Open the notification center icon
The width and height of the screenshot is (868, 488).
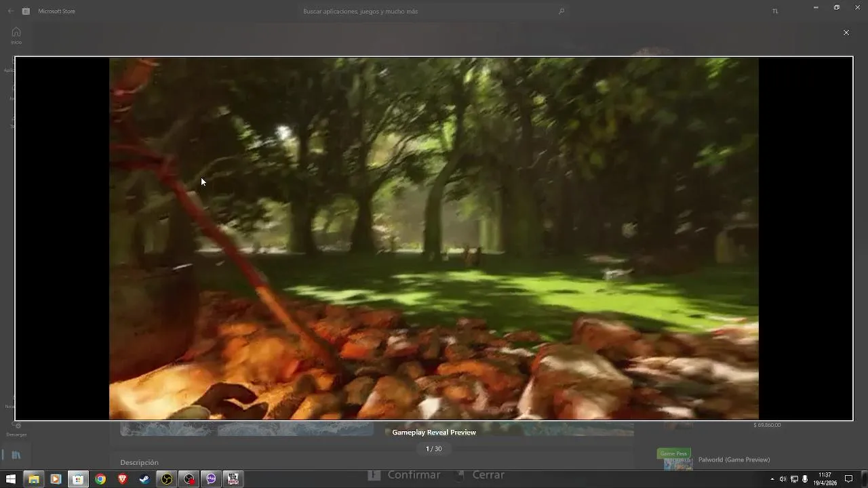point(848,479)
